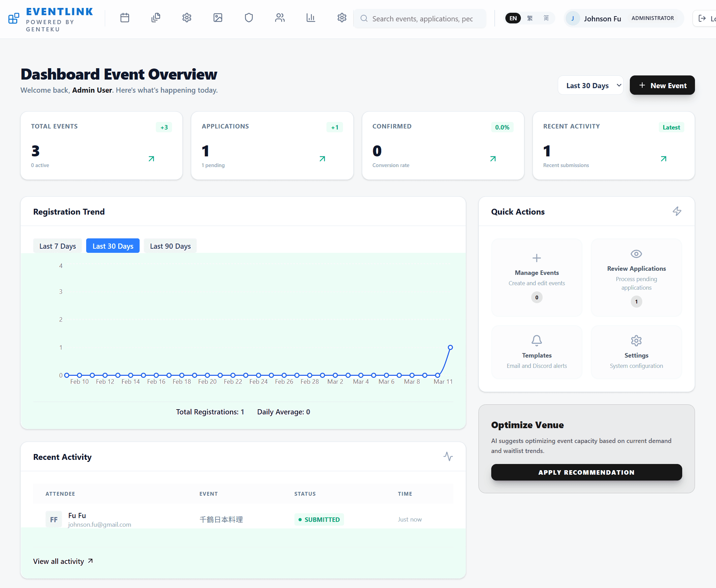
Task: Open the events calendar icon in top navigation
Action: point(124,18)
